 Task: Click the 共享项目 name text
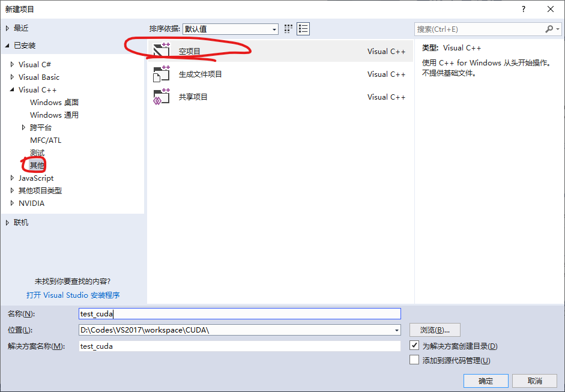(193, 97)
